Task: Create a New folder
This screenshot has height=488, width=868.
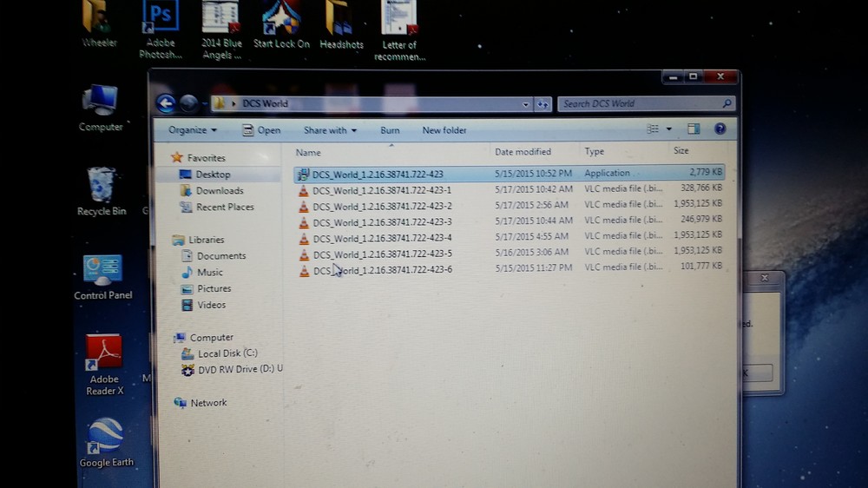Action: click(x=444, y=130)
